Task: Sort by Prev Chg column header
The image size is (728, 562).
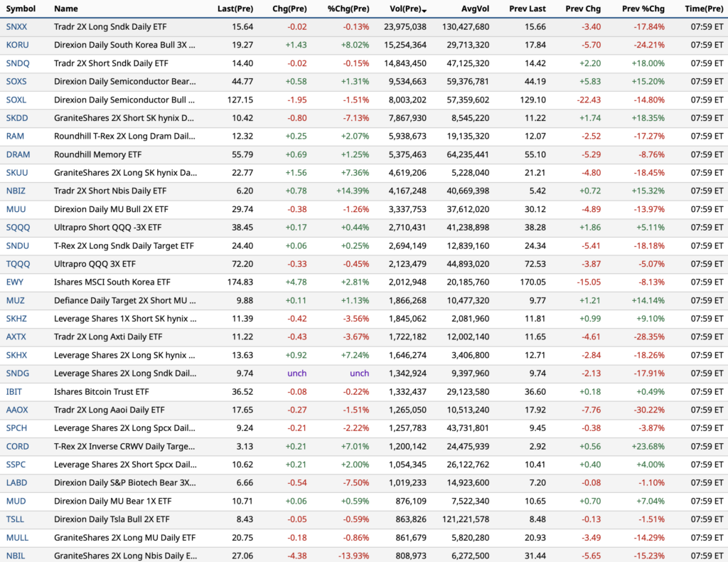Action: point(583,9)
